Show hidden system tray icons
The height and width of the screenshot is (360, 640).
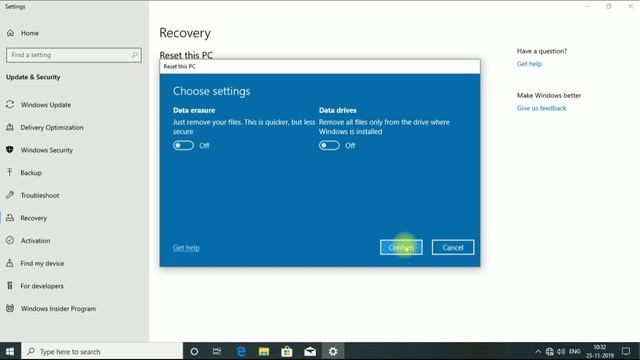538,351
